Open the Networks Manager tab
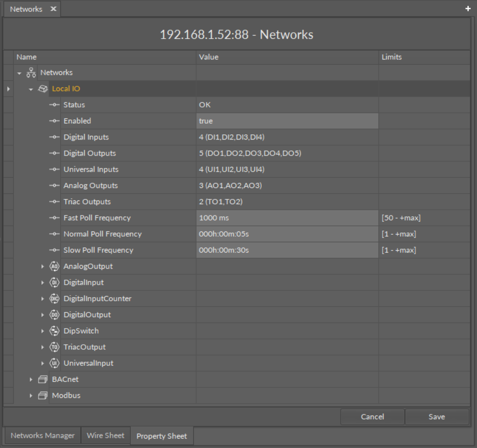 point(42,436)
